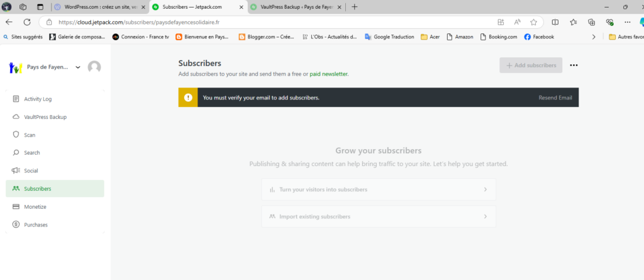Go to Purchases in sidebar
This screenshot has height=280, width=644.
tap(35, 225)
